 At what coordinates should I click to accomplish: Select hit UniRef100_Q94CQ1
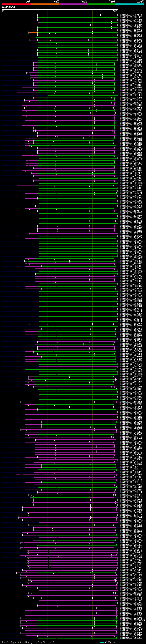(131, 40)
